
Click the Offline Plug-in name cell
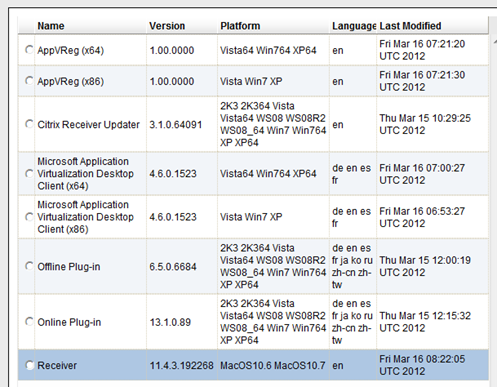pyautogui.click(x=69, y=267)
